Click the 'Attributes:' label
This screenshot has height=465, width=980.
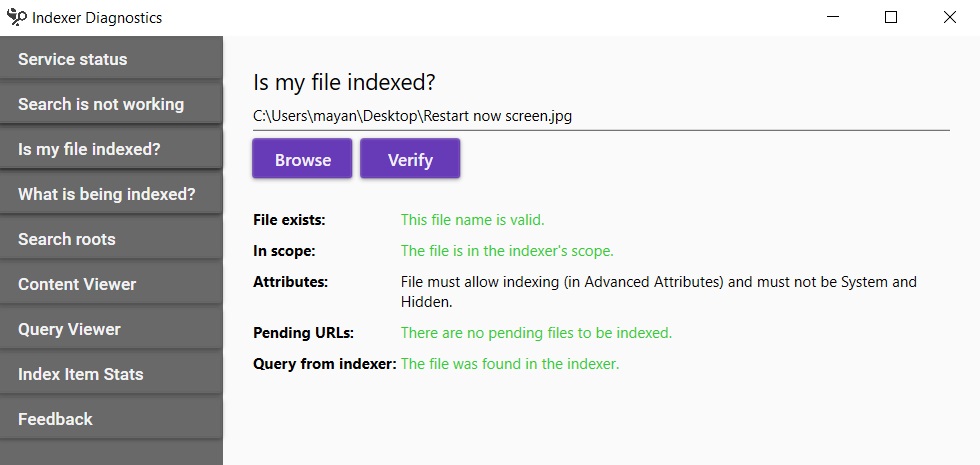pos(291,282)
